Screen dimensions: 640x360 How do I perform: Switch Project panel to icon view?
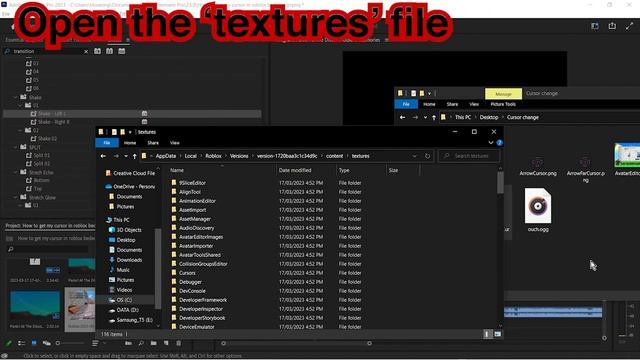34,343
